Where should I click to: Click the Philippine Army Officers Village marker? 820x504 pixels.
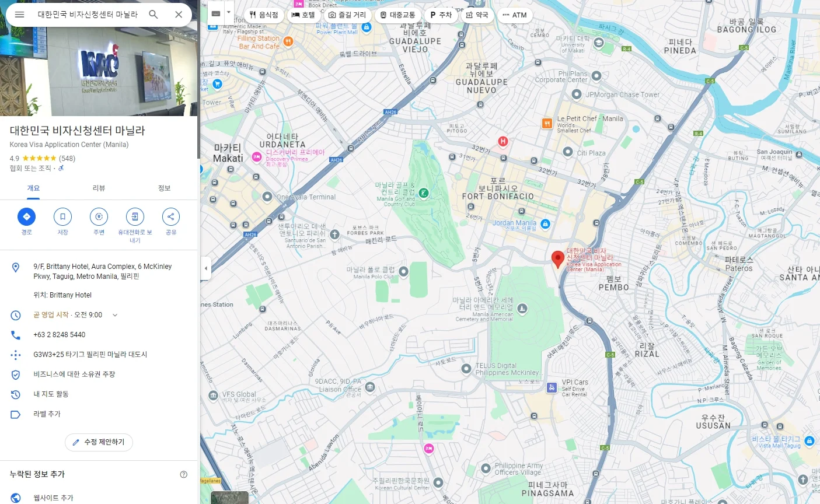[486, 468]
